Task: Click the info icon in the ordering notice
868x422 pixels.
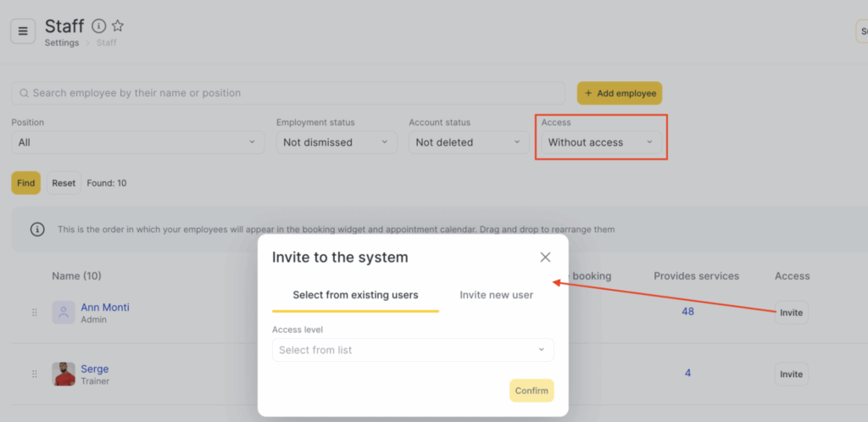Action: (x=37, y=229)
